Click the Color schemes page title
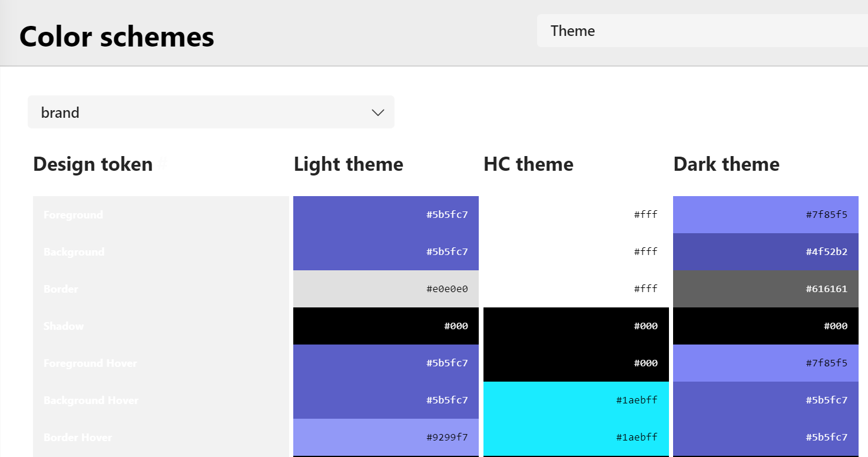The height and width of the screenshot is (457, 868). tap(116, 37)
